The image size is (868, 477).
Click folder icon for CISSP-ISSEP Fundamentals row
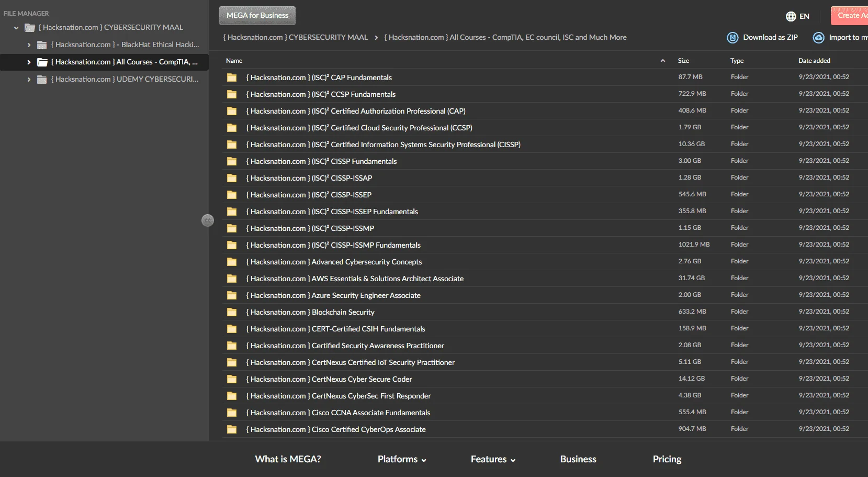232,212
